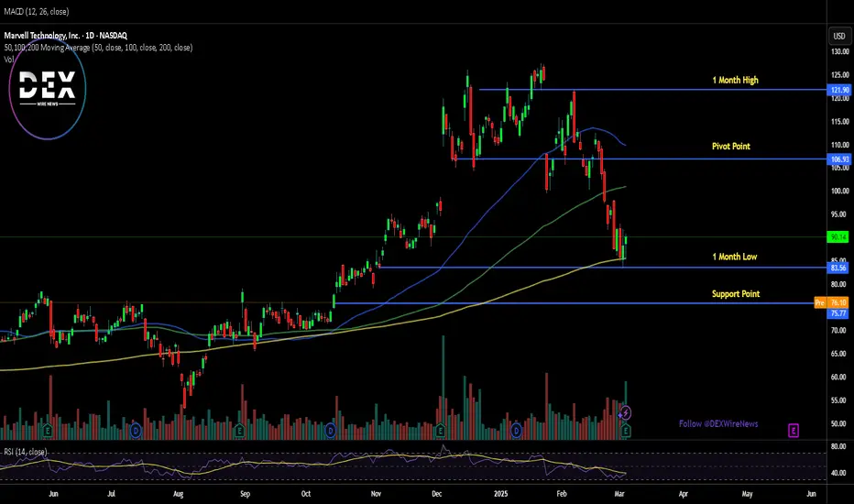Click the Nov label on time axis
The height and width of the screenshot is (504, 854).
pyautogui.click(x=376, y=494)
